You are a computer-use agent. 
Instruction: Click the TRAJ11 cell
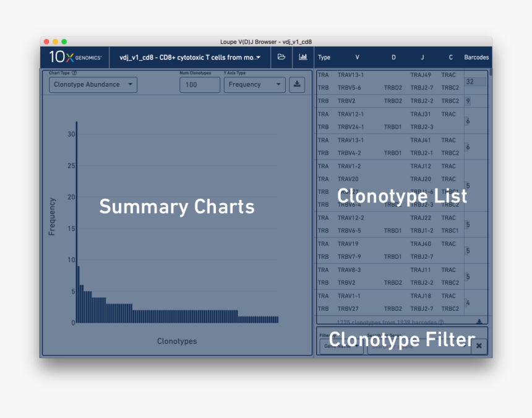tap(421, 270)
